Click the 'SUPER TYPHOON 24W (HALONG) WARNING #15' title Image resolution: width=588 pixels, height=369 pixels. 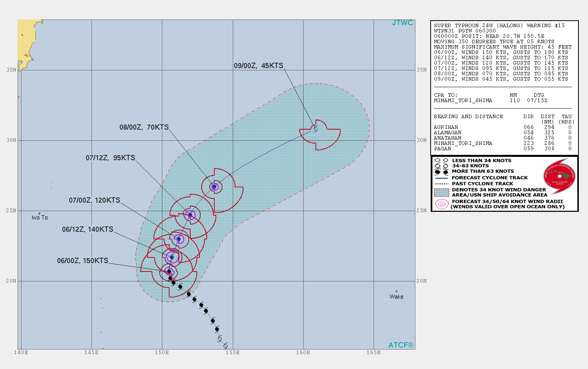click(x=499, y=26)
